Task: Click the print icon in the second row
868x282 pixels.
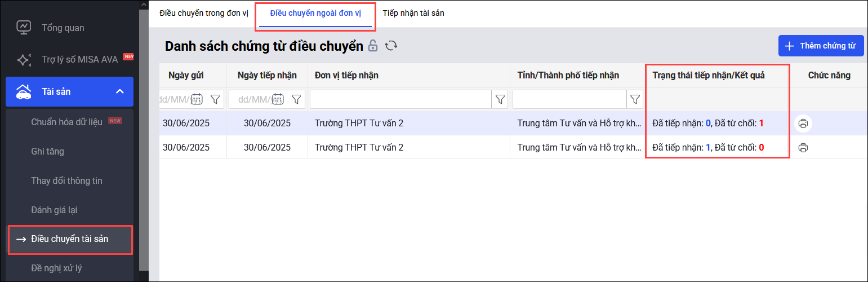Action: click(803, 148)
